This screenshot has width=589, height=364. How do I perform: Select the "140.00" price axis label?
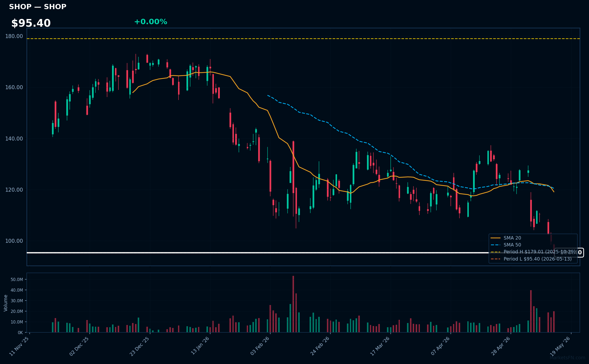(14, 139)
